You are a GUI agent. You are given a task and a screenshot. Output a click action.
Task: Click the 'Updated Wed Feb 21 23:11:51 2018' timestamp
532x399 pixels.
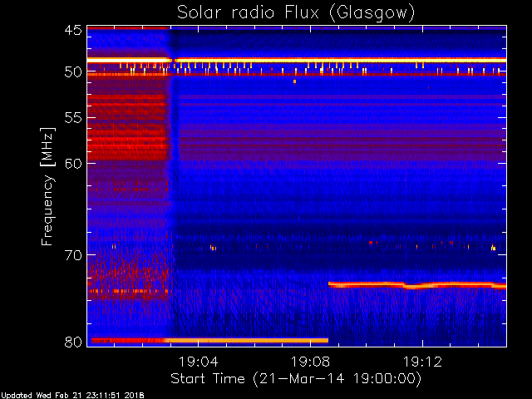[x=72, y=396]
